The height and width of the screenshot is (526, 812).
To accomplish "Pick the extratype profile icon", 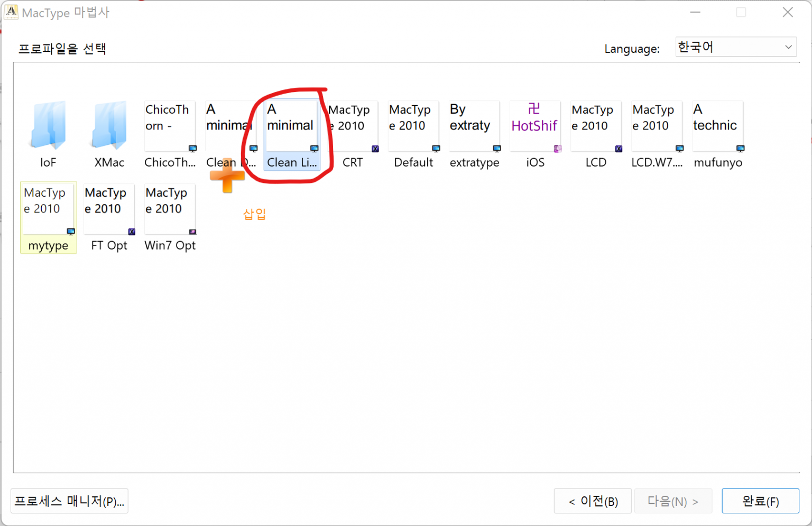I will point(474,126).
